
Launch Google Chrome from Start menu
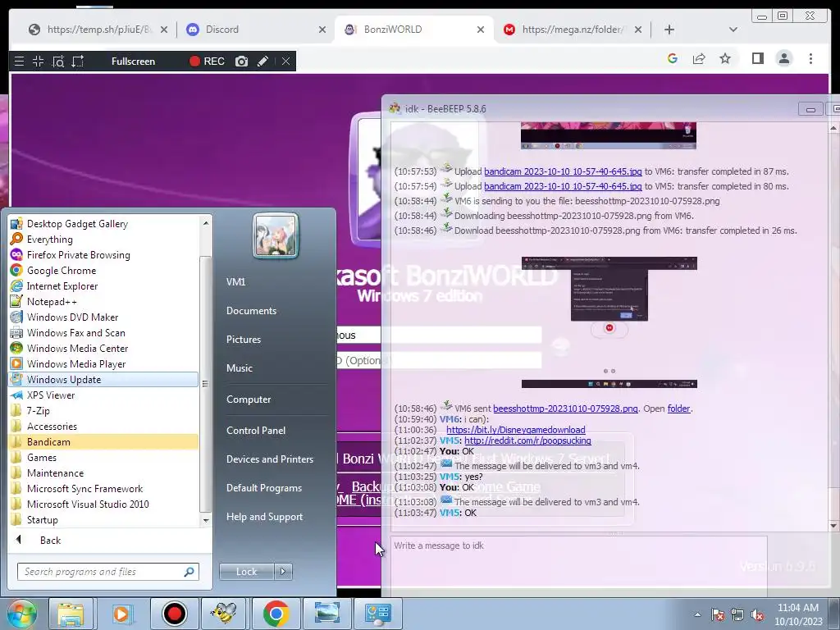104,270
